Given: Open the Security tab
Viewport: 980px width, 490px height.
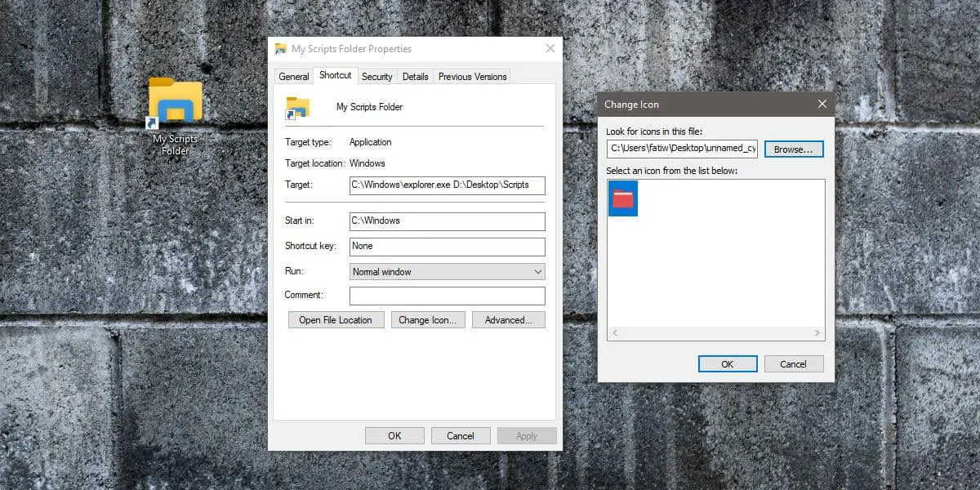Looking at the screenshot, I should (377, 77).
